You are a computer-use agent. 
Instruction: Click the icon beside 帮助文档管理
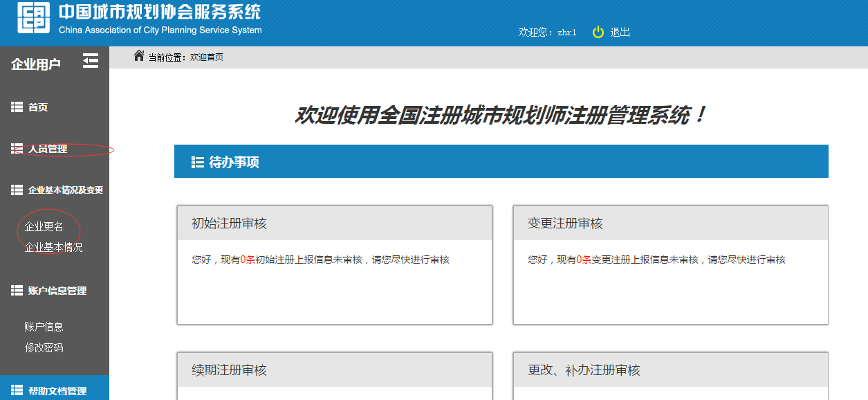[17, 390]
